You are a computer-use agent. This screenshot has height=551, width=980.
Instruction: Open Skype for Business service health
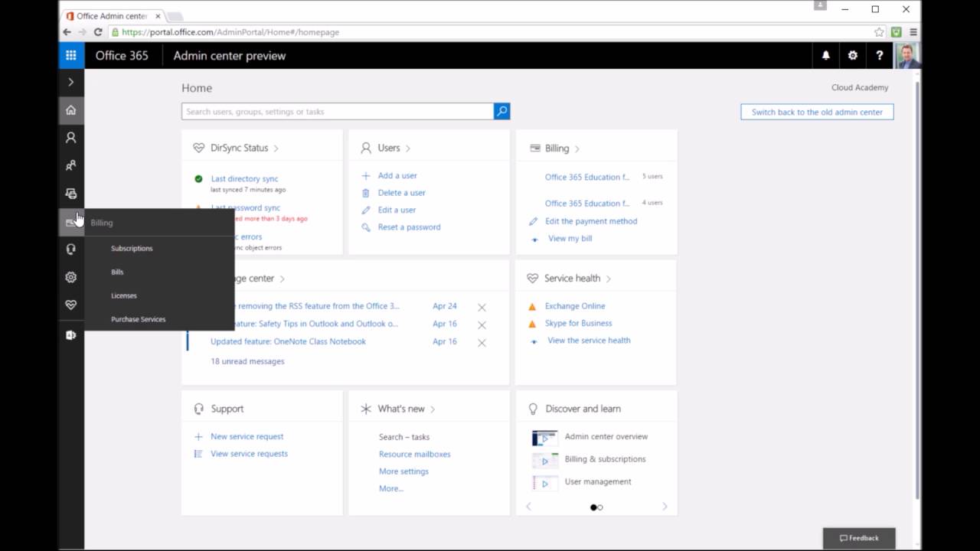(578, 323)
